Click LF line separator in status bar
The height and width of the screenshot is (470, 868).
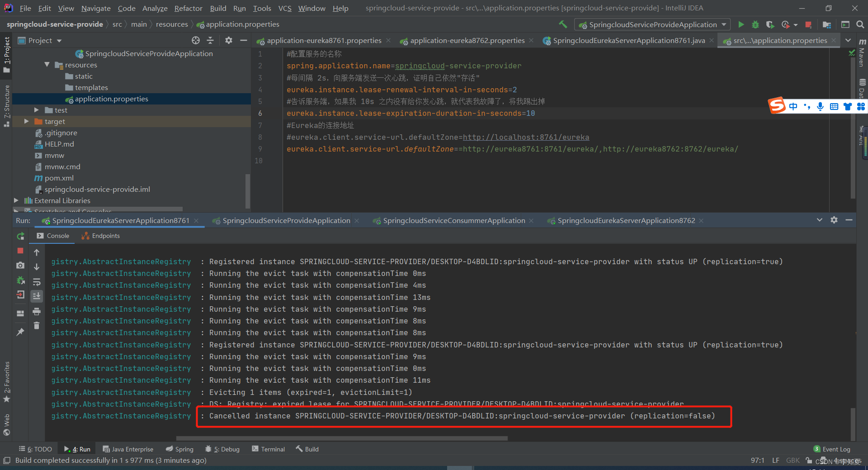click(x=775, y=460)
